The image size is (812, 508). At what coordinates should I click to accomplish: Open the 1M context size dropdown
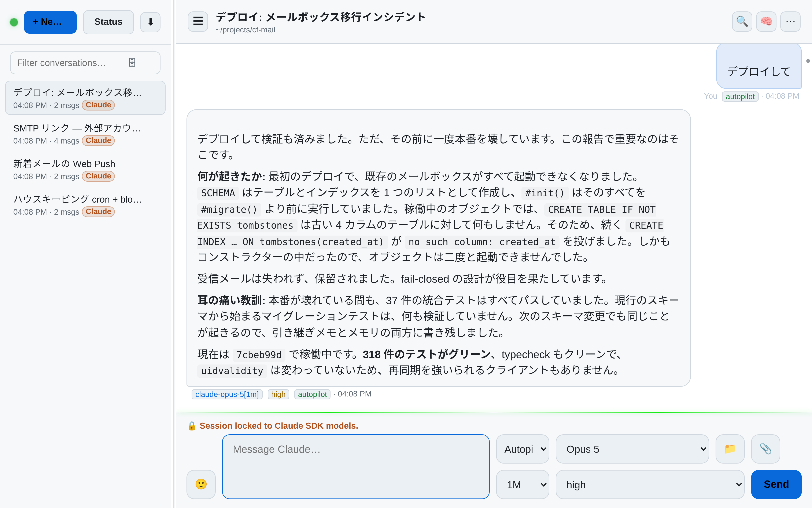(523, 484)
